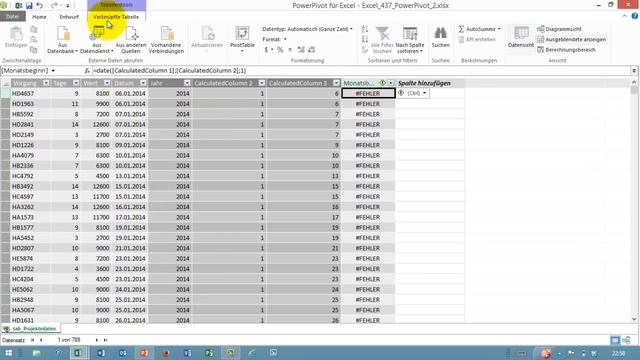Open PowerPivot help question mark
Image resolution: width=640 pixels, height=360 pixels.
634,16
